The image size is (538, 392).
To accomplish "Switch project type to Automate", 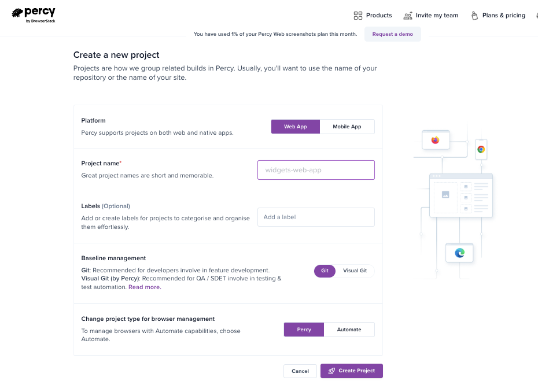I will point(349,330).
